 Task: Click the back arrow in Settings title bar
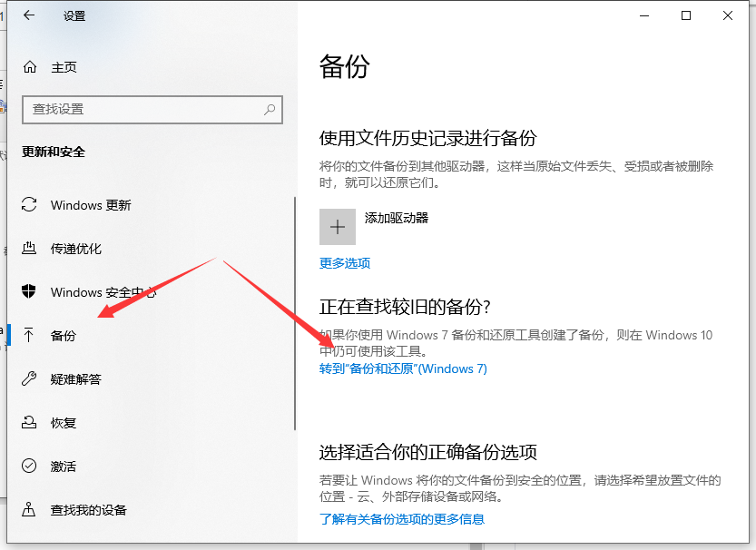(x=29, y=15)
